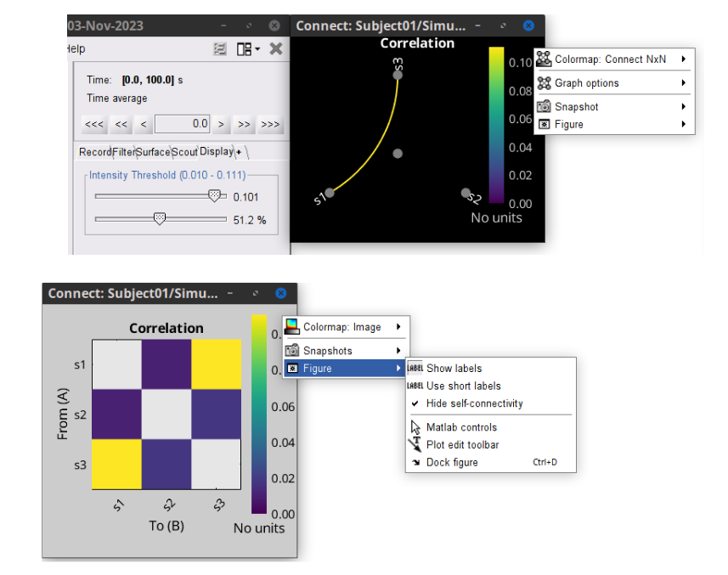Switch to the Scout tab
Screen dimensions: 728x575
tap(184, 152)
